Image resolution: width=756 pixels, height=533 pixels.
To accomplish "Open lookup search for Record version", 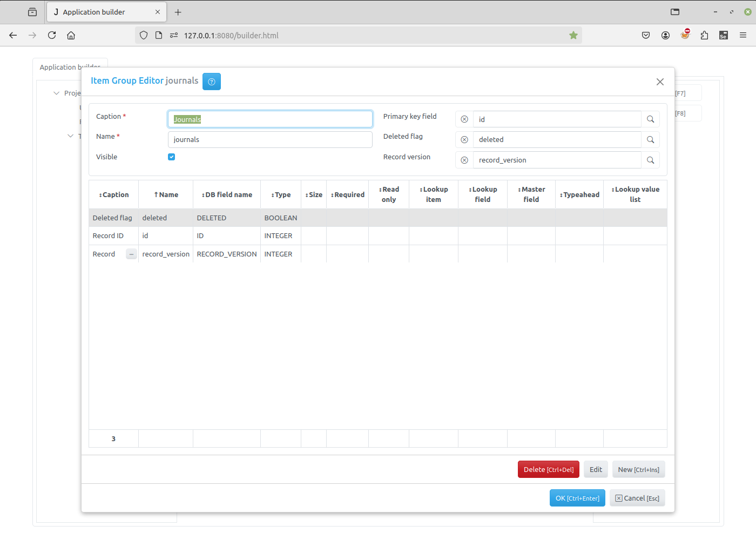I will (650, 160).
